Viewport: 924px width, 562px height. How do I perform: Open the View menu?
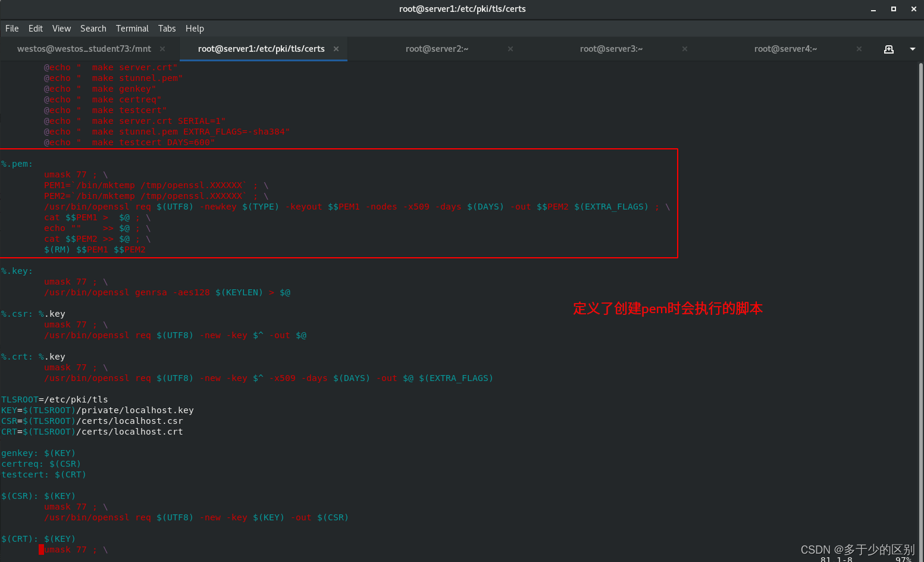click(61, 29)
